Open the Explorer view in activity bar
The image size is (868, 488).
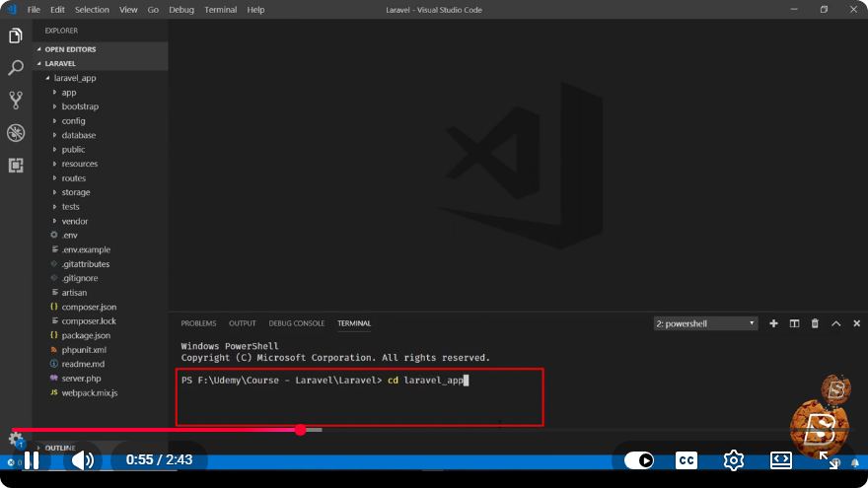[16, 35]
